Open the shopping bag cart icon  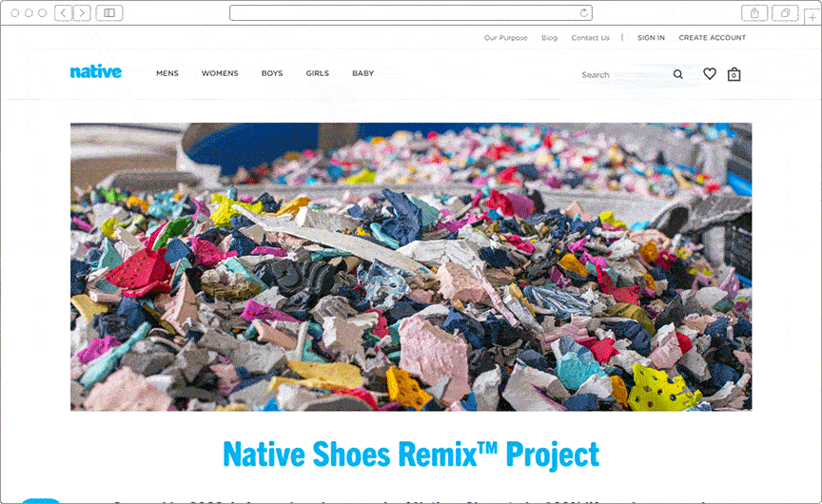click(x=734, y=74)
